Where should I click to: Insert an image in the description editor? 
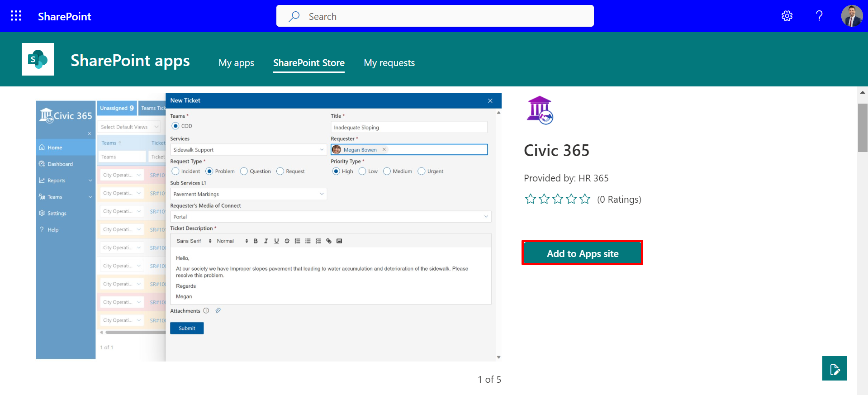[339, 241]
